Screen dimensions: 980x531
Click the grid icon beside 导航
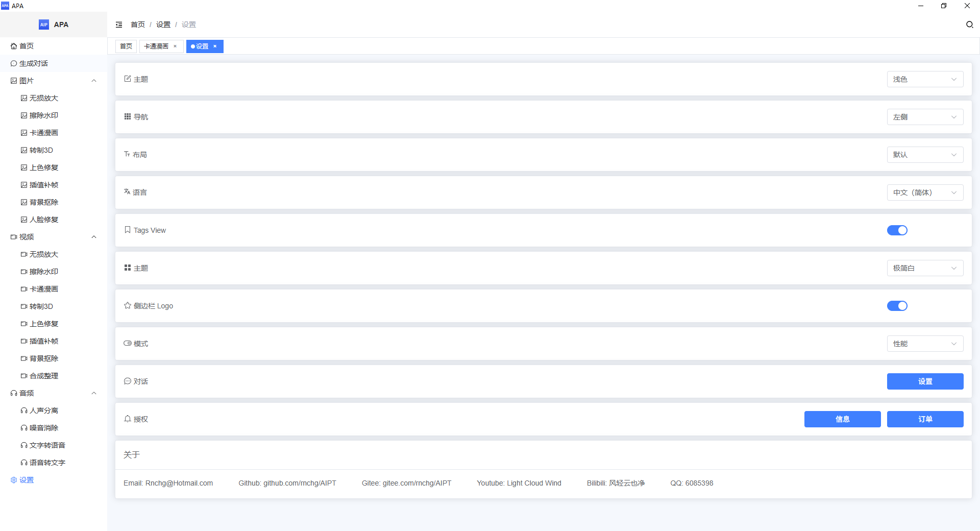[128, 116]
